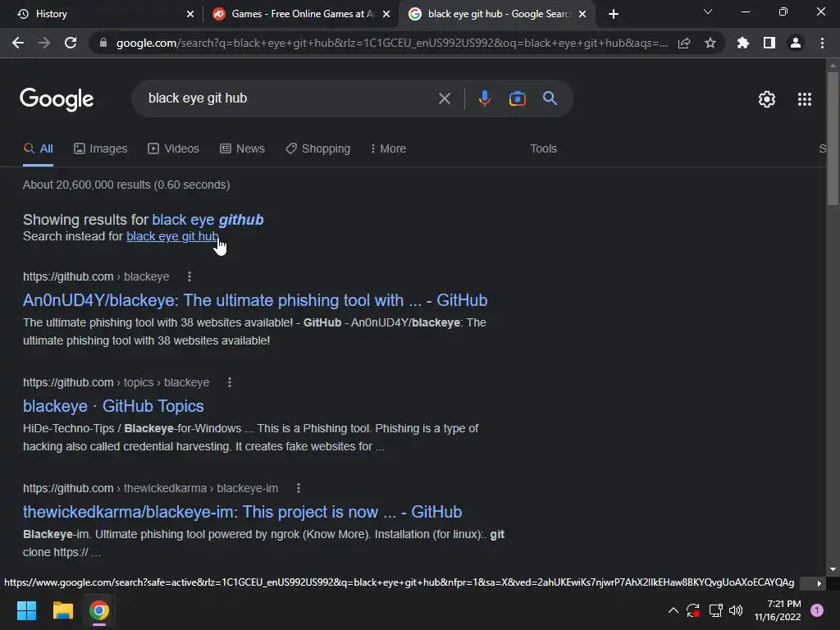Screen dimensions: 840x630
Task: Click the About 20,600,000 results text
Action: coord(126,185)
